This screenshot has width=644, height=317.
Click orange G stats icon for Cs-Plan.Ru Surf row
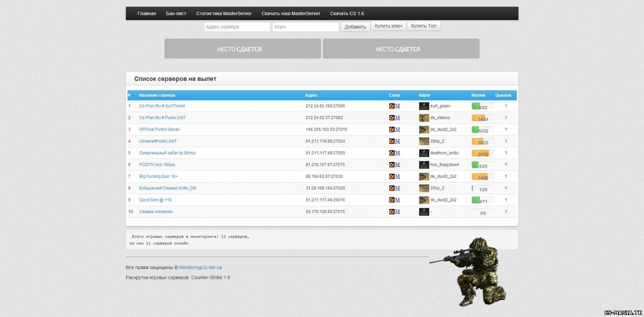[x=392, y=106]
